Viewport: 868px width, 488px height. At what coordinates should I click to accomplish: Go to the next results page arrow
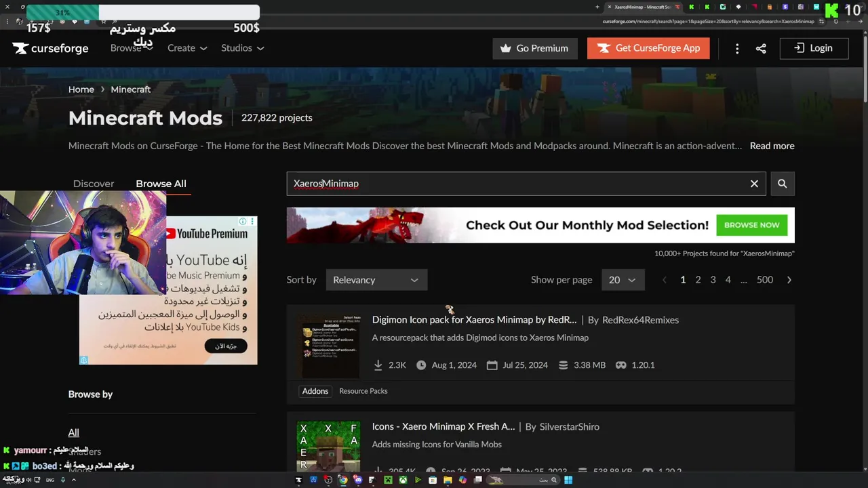(x=789, y=280)
